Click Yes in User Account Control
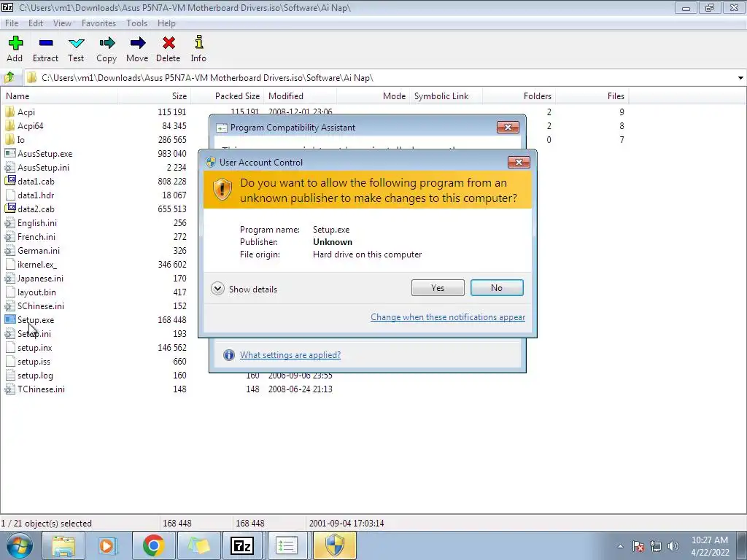 pyautogui.click(x=438, y=287)
